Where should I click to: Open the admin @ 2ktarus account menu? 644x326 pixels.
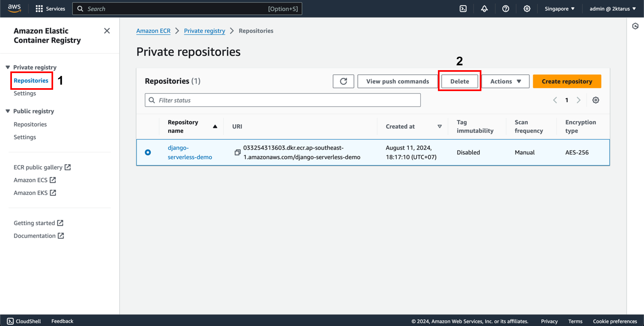(612, 9)
